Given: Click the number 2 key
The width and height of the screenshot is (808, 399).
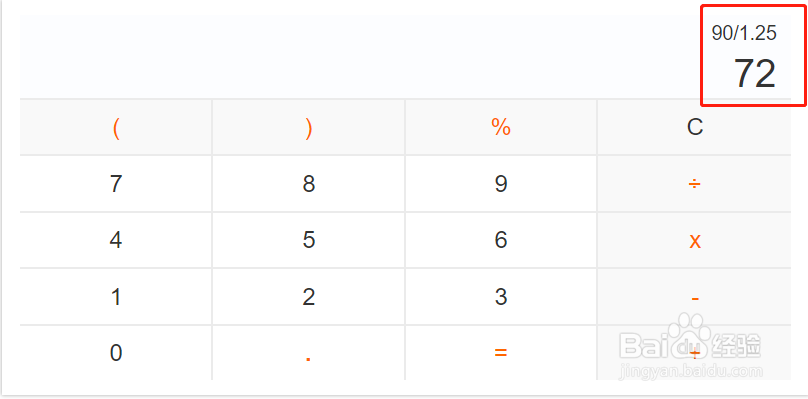Looking at the screenshot, I should coord(309,297).
